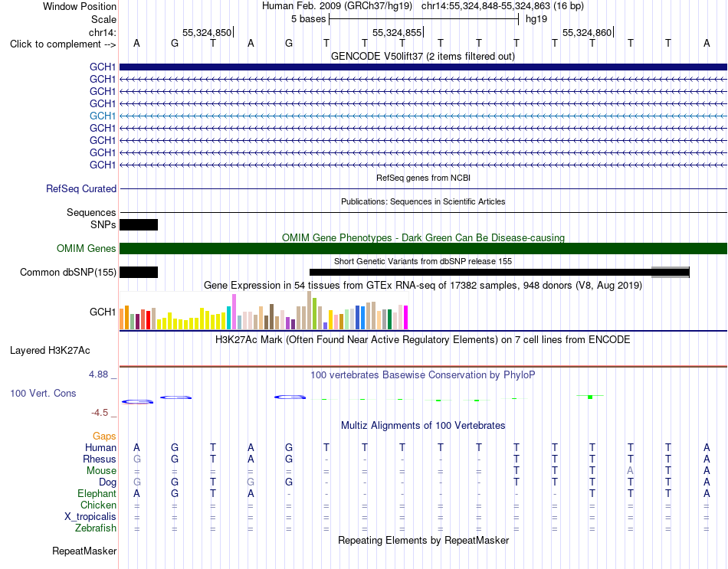This screenshot has height=569, width=728.
Task: Click the 'hg19' text beside scale bar
Action: click(x=536, y=19)
